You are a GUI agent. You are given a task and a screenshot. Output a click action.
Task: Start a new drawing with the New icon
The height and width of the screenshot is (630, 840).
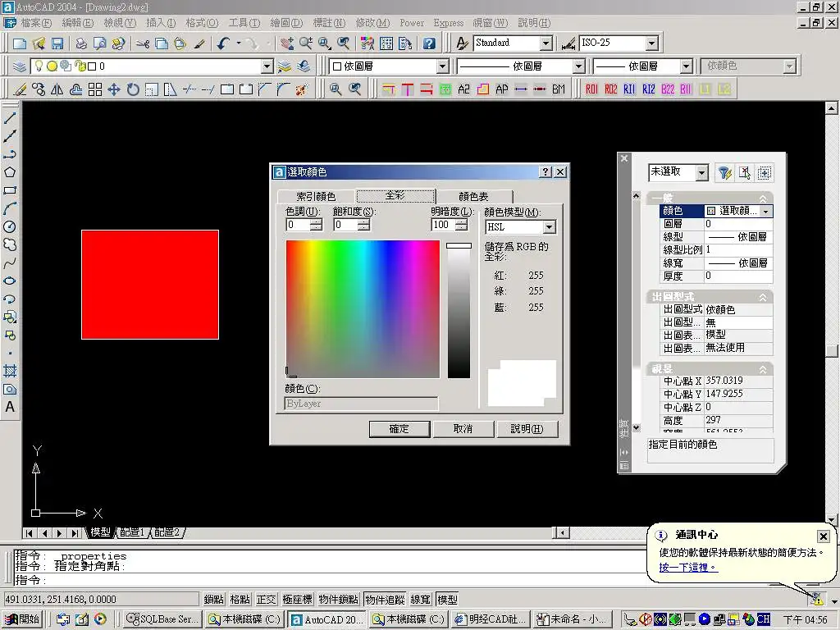(20, 43)
